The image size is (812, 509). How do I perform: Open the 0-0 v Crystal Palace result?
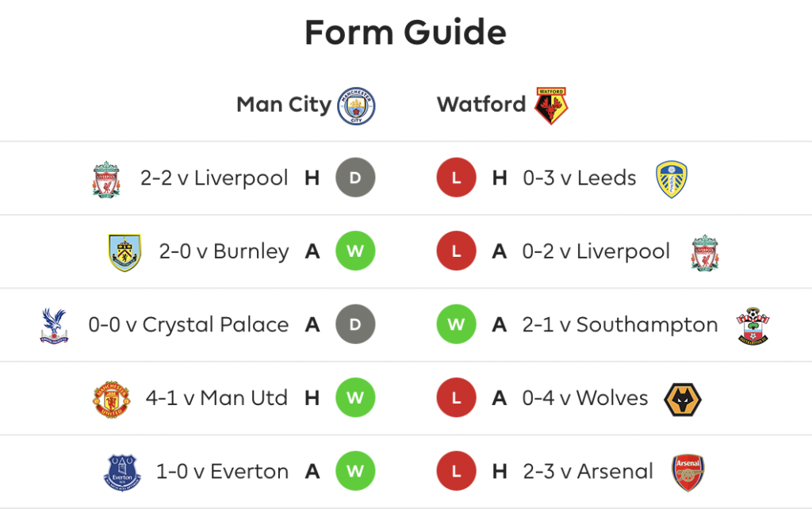pyautogui.click(x=189, y=324)
